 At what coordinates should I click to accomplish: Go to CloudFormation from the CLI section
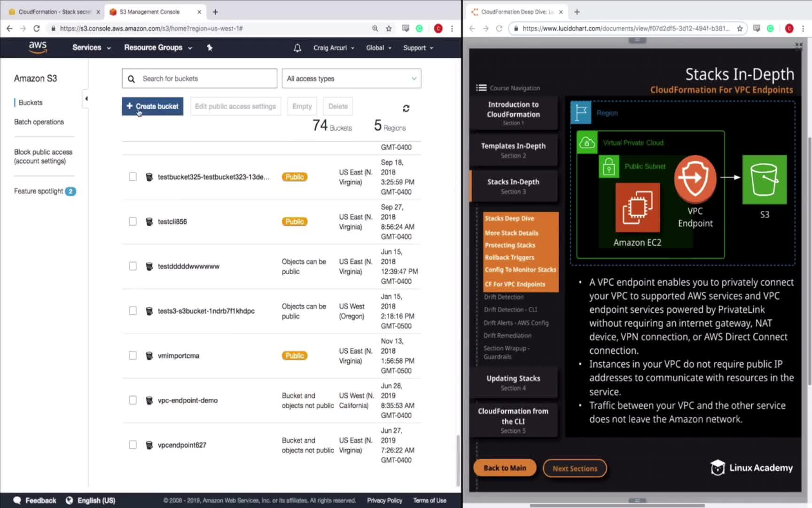point(513,420)
